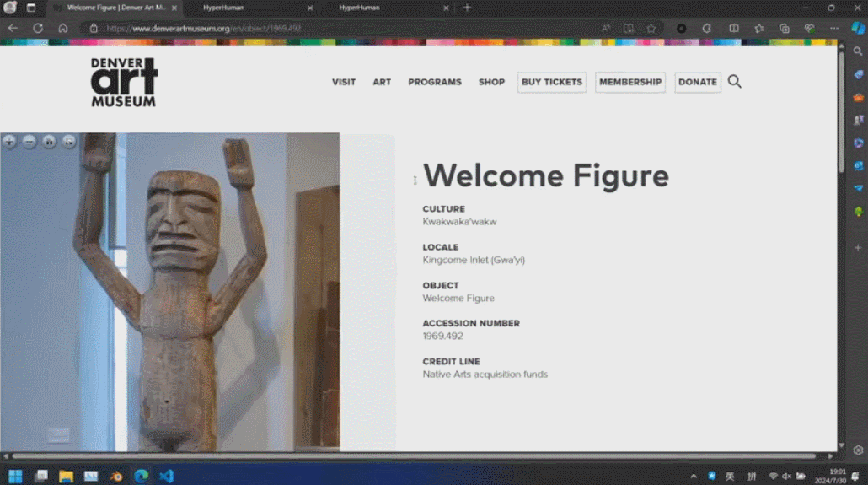Click the Denver Art Museum logo
This screenshot has height=485, width=868.
click(x=124, y=82)
